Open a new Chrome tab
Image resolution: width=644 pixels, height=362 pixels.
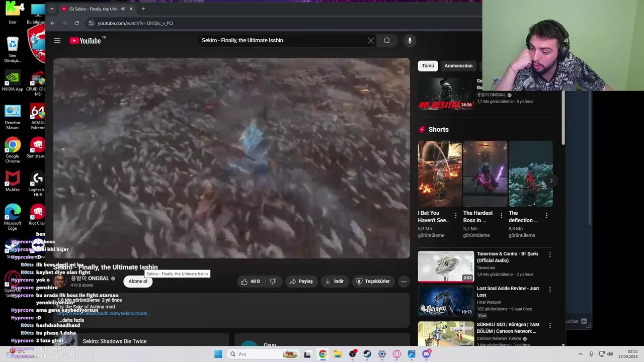[143, 9]
